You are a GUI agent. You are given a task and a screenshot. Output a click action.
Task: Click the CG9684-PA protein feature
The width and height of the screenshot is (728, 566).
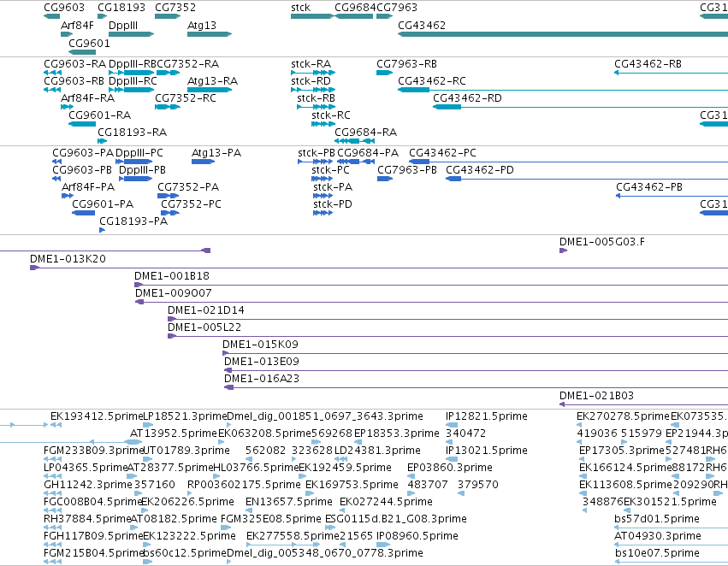(356, 162)
